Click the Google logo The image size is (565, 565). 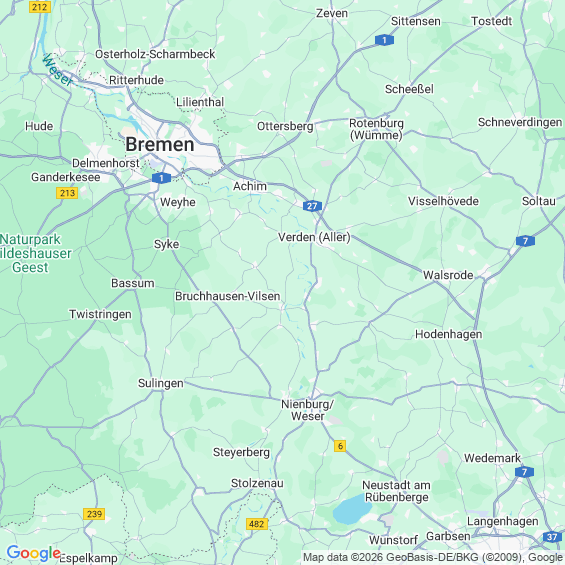34,553
